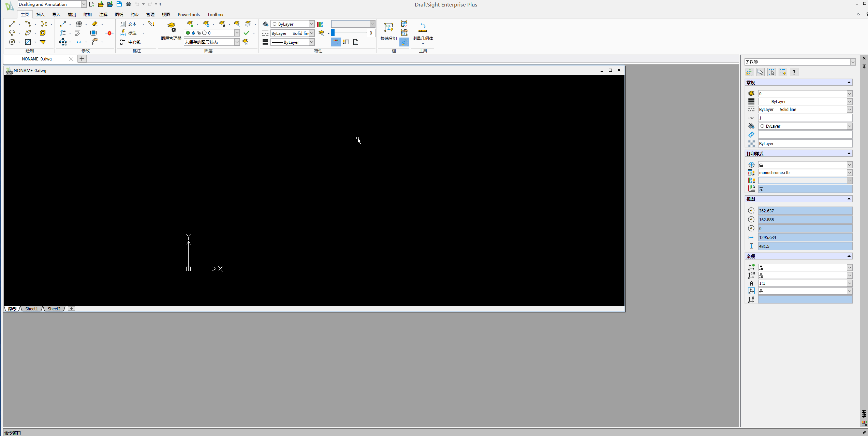Open the Drafting and Annotation workspace dropdown
Screen dimensions: 868x436
(83, 4)
